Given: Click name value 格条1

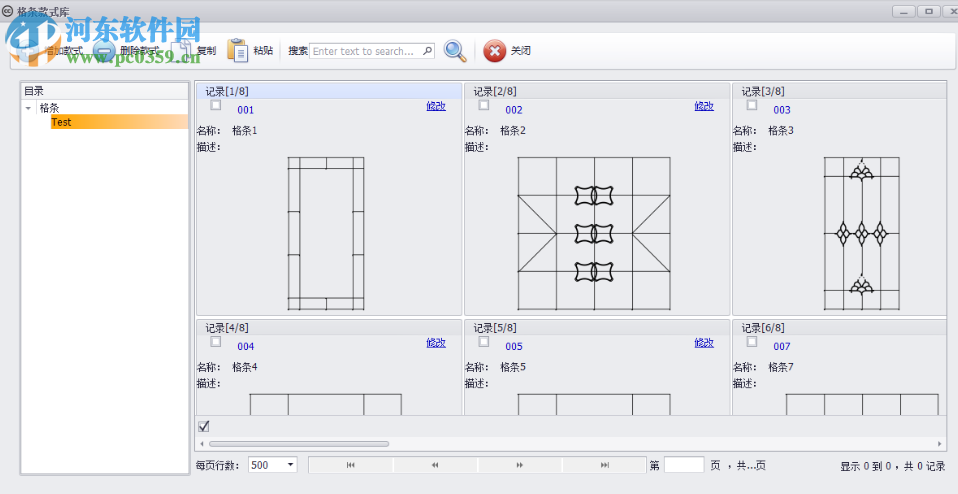Looking at the screenshot, I should pyautogui.click(x=245, y=131).
